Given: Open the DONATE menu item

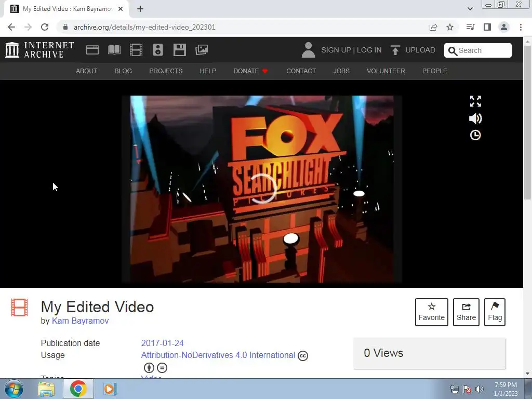Looking at the screenshot, I should (x=251, y=71).
